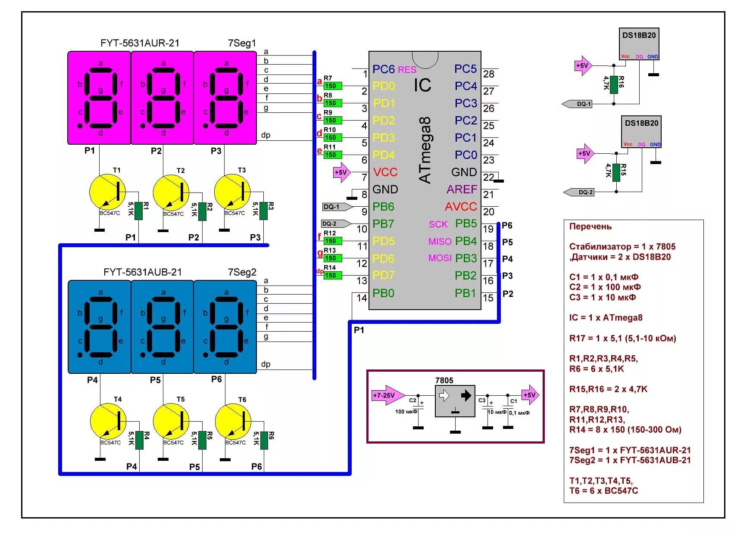756x534 pixels.
Task: Select resistor R13 green block
Action: [333, 258]
